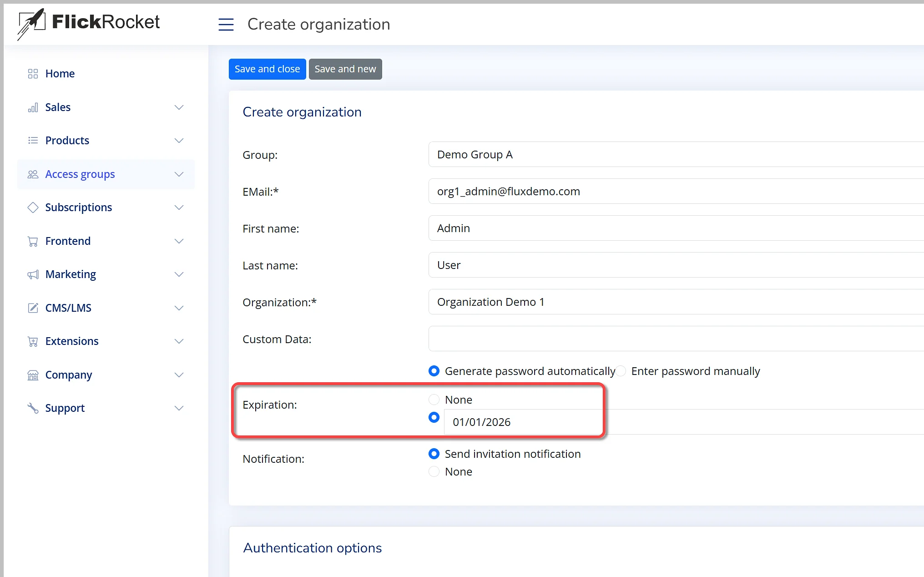Click the Subscriptions diamond icon

[x=33, y=208]
